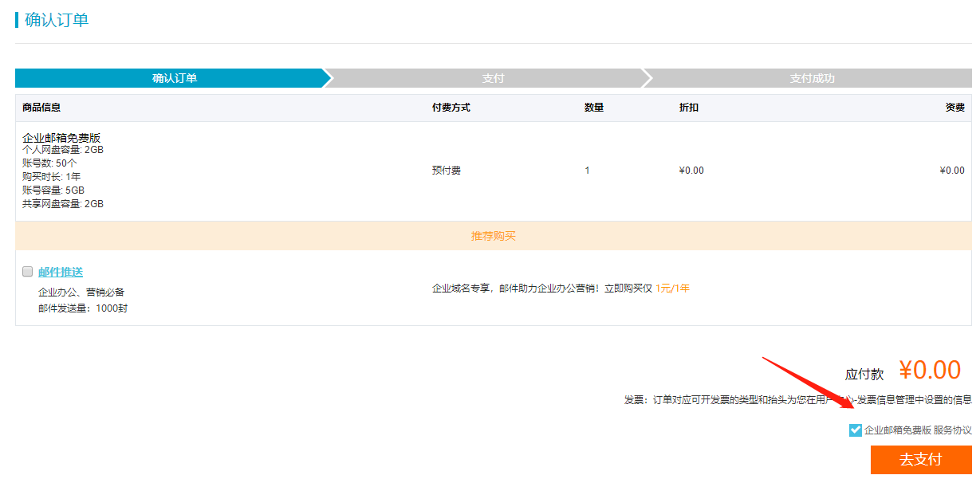This screenshot has height=479, width=980.
Task: Click the 共享网盘容量: 2GB line
Action: point(63,204)
